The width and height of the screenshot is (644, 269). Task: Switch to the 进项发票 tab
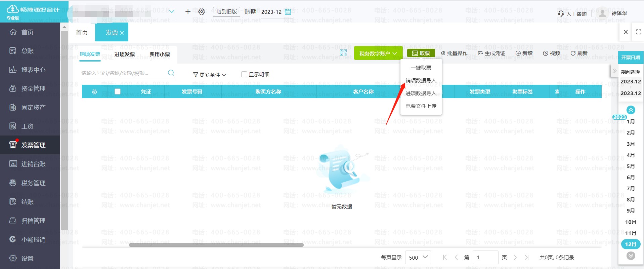124,54
